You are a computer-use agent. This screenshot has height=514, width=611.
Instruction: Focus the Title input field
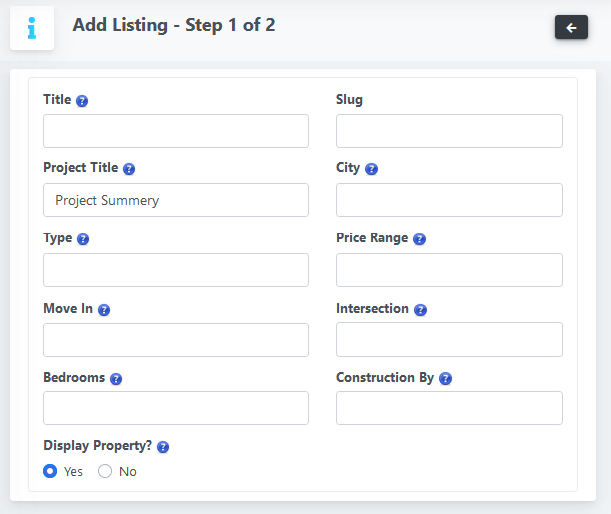tap(176, 131)
